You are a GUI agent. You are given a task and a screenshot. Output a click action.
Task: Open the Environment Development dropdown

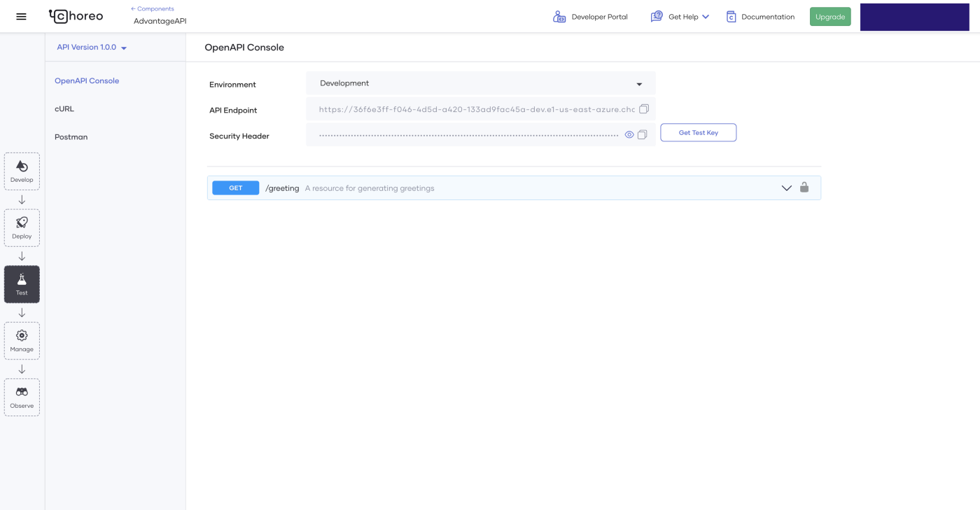pyautogui.click(x=481, y=83)
